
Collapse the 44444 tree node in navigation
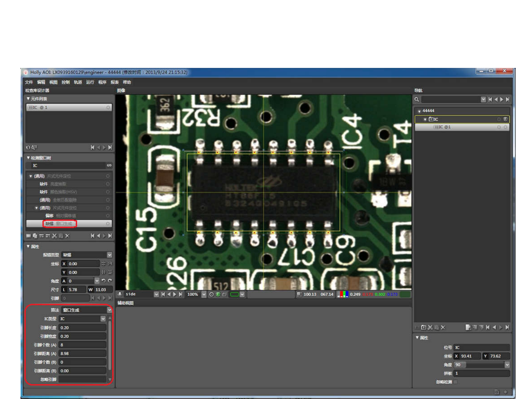pyautogui.click(x=419, y=111)
